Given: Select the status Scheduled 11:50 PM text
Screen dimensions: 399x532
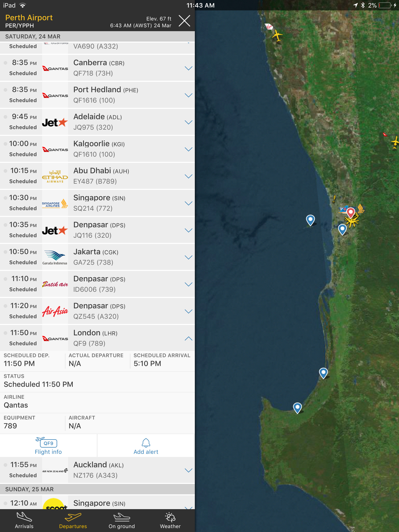Looking at the screenshot, I should [x=38, y=384].
